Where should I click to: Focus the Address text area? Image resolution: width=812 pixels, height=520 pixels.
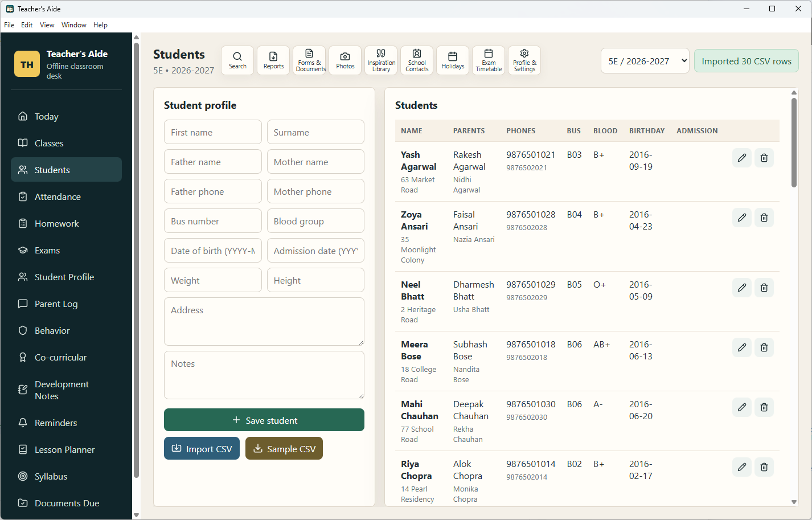click(264, 321)
